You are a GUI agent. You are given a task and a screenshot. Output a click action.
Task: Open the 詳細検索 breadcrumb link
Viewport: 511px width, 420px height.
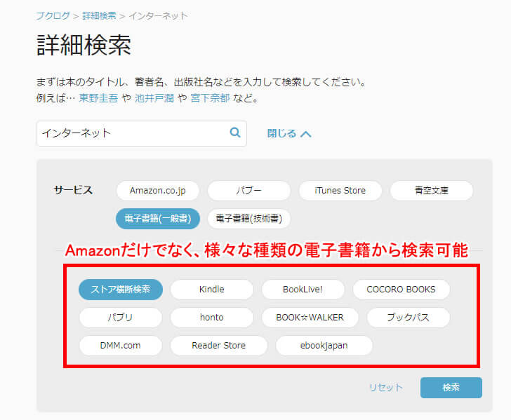click(x=99, y=15)
